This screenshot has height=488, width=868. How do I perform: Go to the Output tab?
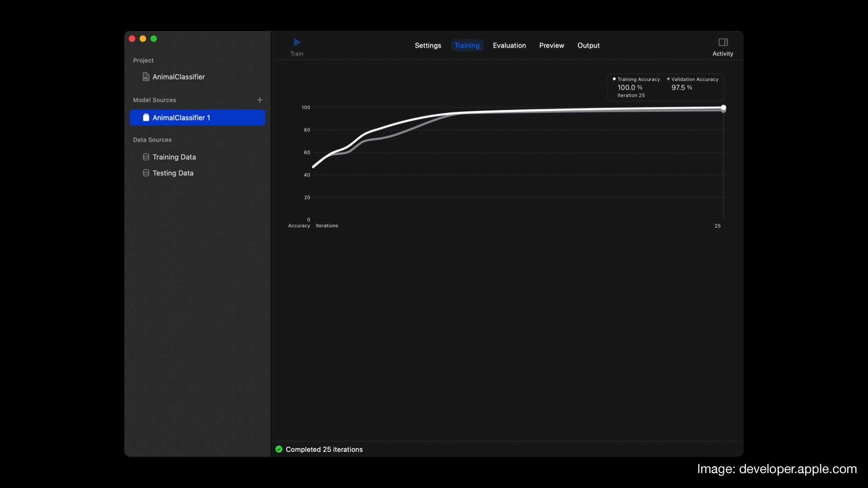click(588, 46)
